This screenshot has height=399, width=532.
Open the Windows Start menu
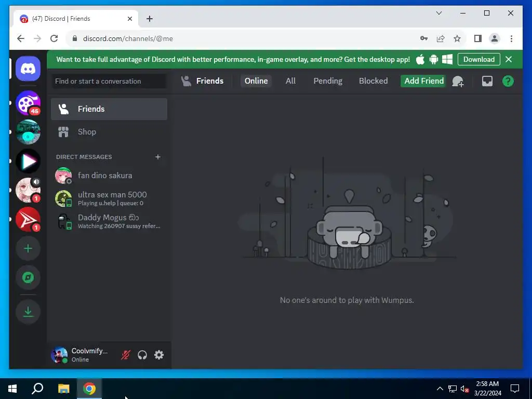point(12,389)
